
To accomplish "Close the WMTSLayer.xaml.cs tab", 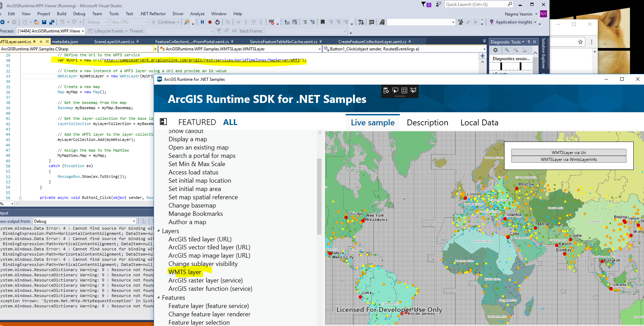I will click(x=47, y=41).
